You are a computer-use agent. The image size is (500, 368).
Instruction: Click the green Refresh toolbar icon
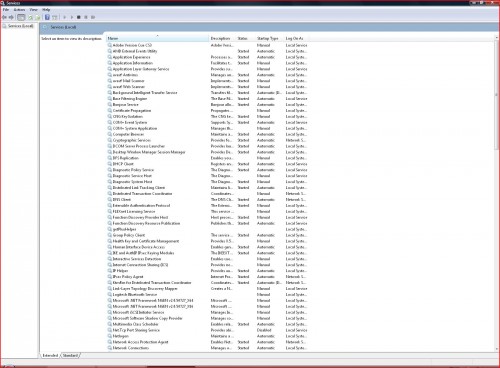click(30, 17)
